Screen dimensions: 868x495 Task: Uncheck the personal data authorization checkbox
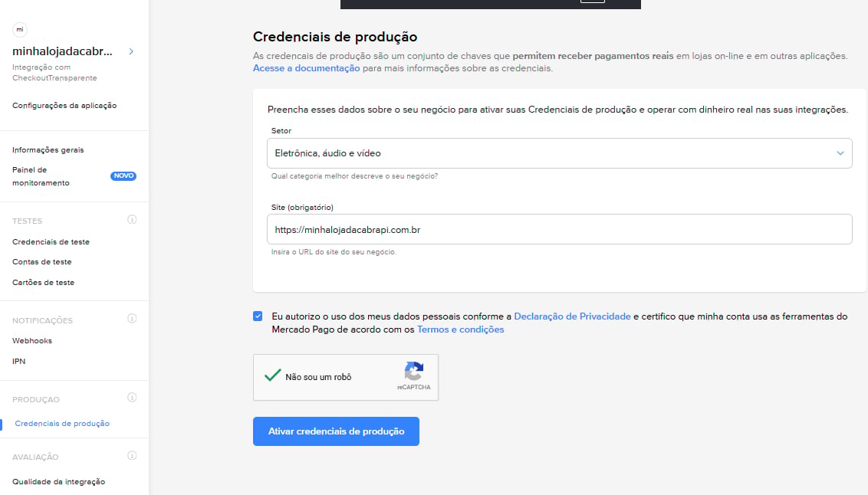[x=258, y=316]
